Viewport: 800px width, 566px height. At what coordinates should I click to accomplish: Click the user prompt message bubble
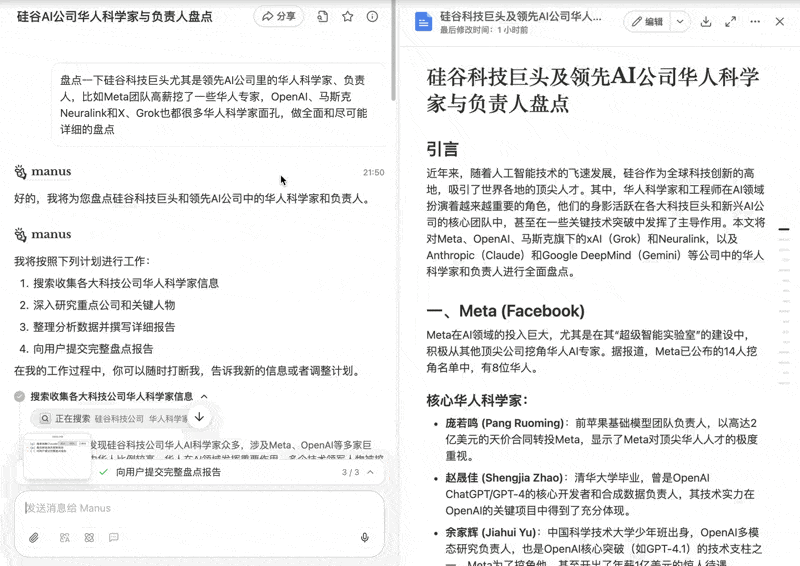click(x=218, y=105)
